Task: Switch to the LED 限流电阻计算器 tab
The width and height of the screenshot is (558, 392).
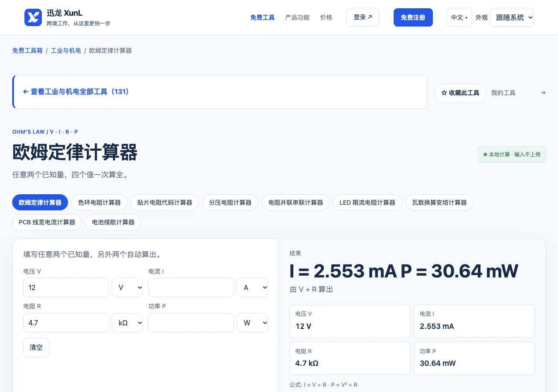Action: pyautogui.click(x=367, y=203)
